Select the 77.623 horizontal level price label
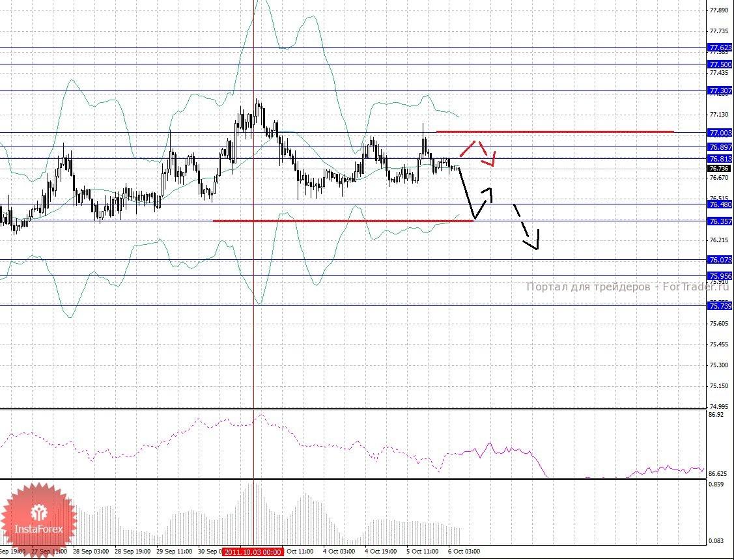Image resolution: width=734 pixels, height=560 pixels. (x=720, y=48)
